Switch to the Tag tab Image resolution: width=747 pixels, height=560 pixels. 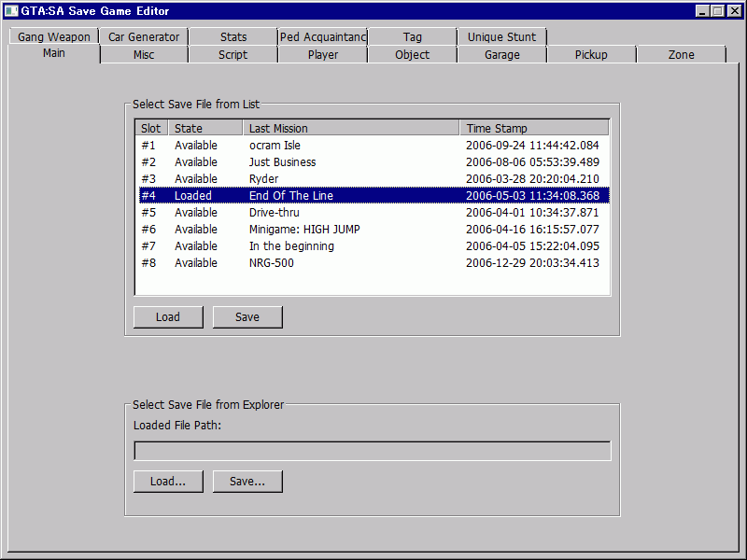point(412,36)
